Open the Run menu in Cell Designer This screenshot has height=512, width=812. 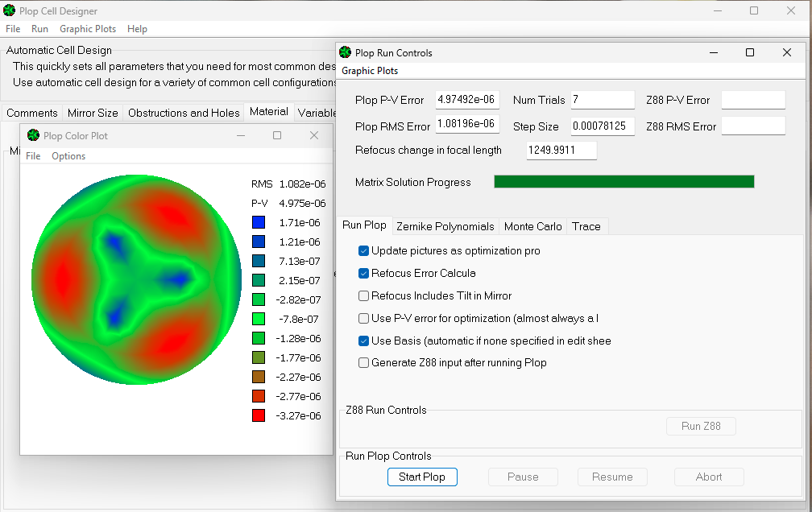click(x=39, y=29)
